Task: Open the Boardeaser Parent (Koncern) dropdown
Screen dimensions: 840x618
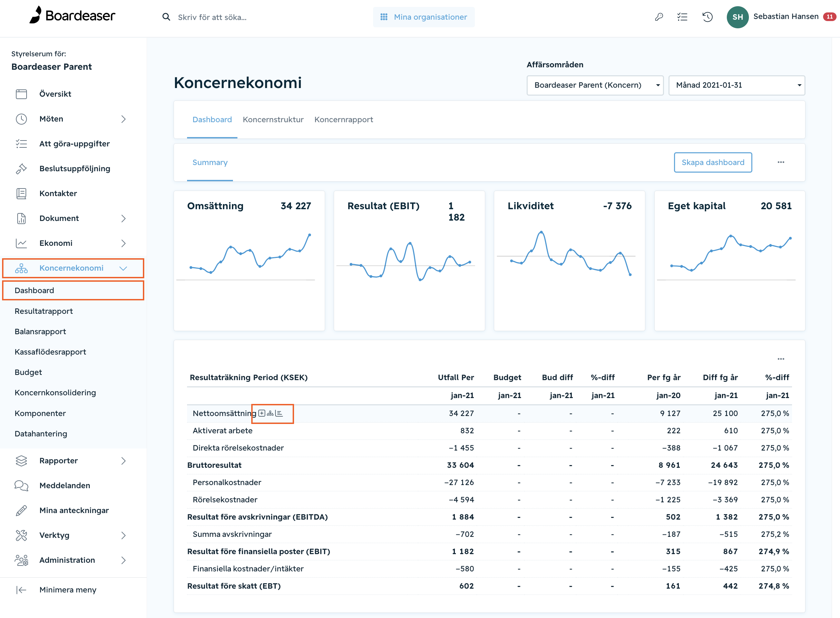Action: pos(595,85)
